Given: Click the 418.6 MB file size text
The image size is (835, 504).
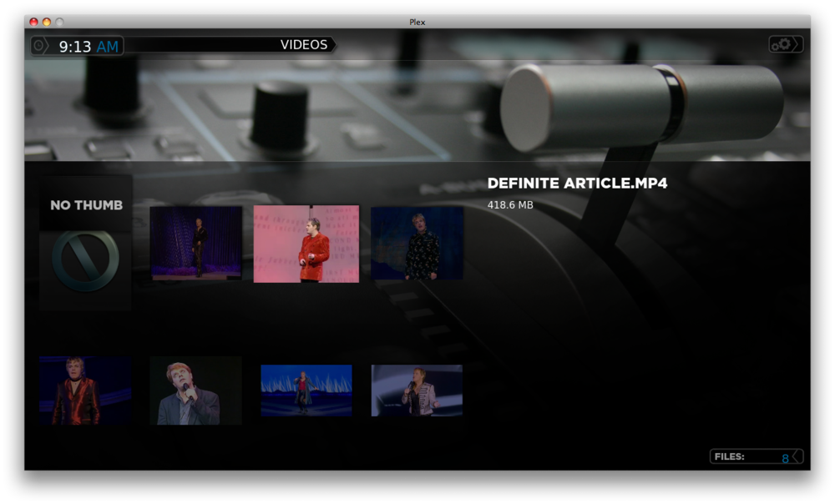Looking at the screenshot, I should (x=510, y=204).
